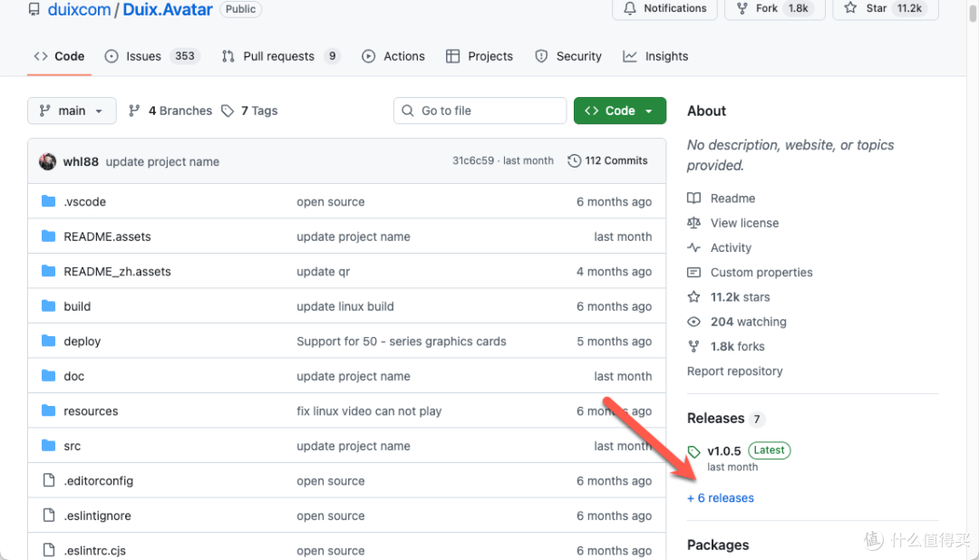Switch to the Actions tab
The height and width of the screenshot is (560, 979).
(x=393, y=56)
